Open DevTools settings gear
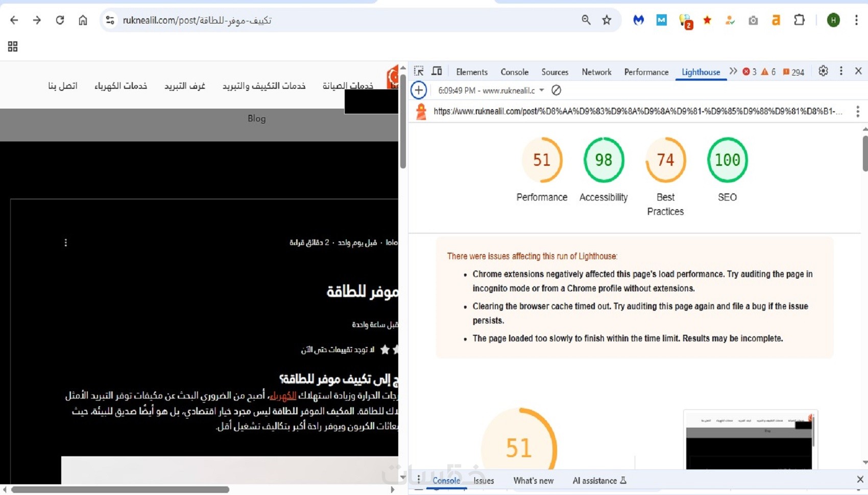This screenshot has height=495, width=868. [823, 71]
